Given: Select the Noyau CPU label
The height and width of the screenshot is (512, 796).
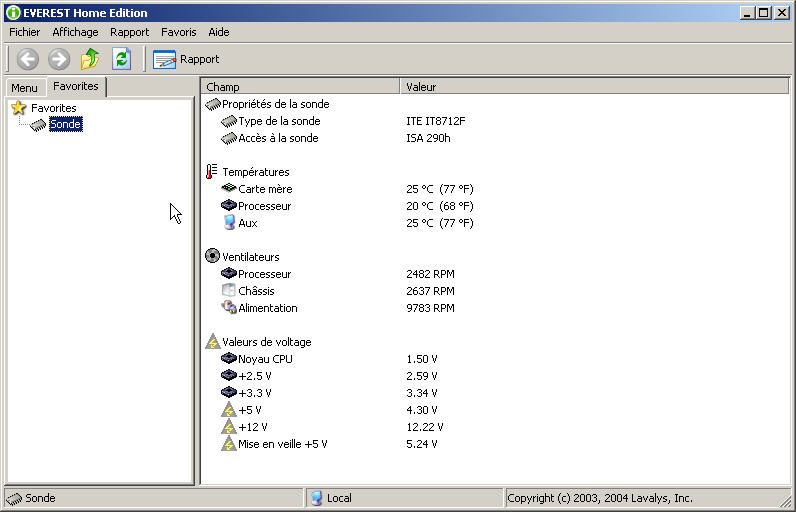Looking at the screenshot, I should tap(265, 359).
